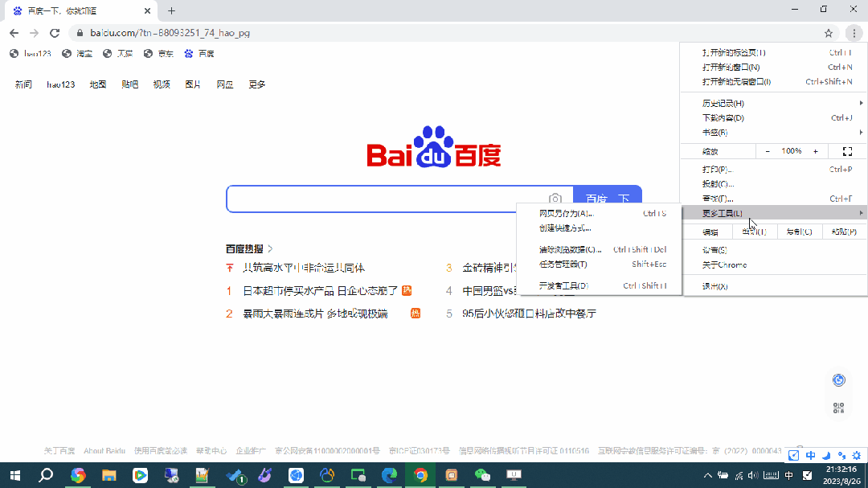Click the QR code icon at right edge

tap(838, 408)
